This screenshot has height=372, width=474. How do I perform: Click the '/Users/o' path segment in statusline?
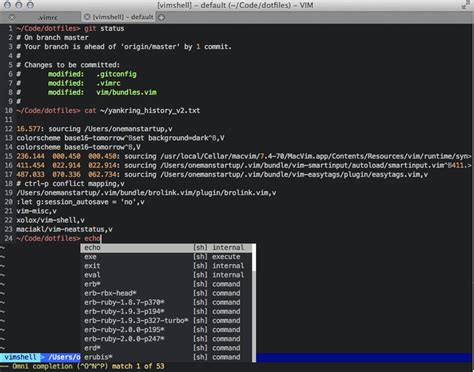click(63, 357)
